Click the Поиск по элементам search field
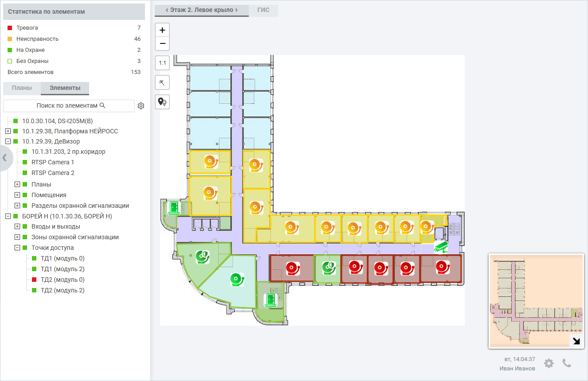 coord(69,106)
